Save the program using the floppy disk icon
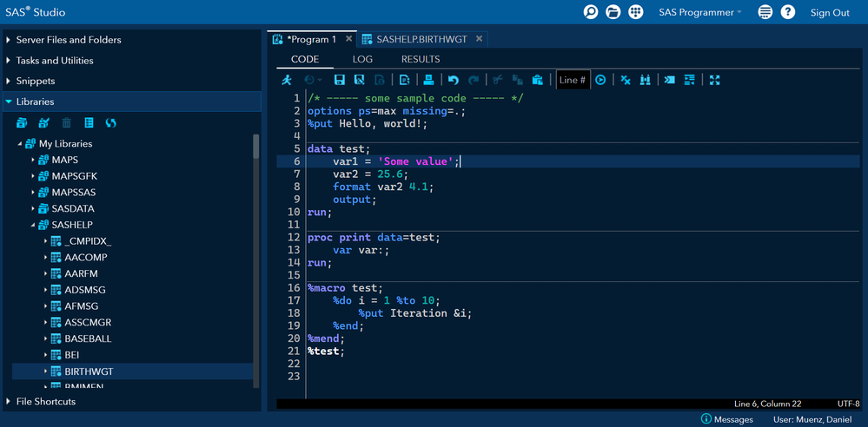Viewport: 868px width, 427px height. [340, 80]
